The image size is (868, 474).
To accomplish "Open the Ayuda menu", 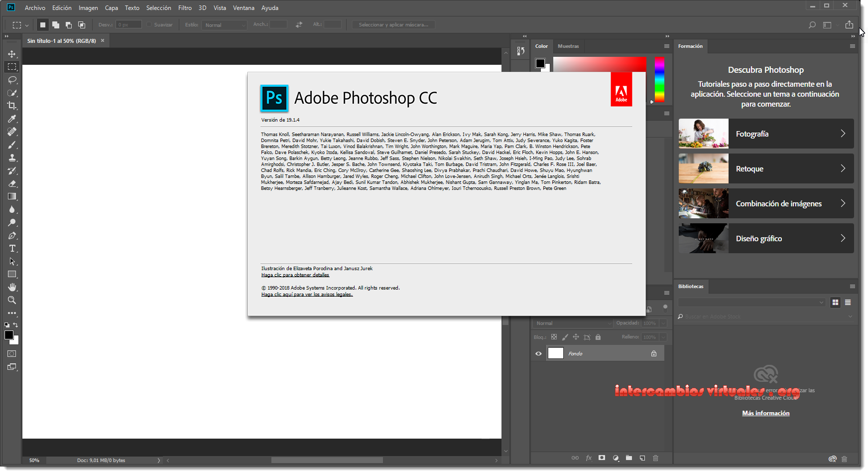I will 270,8.
